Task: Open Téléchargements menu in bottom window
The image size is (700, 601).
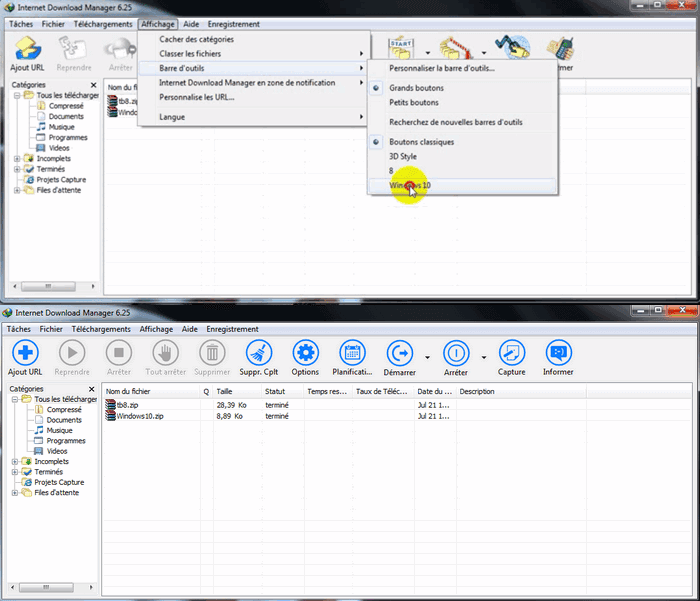Action: click(101, 329)
